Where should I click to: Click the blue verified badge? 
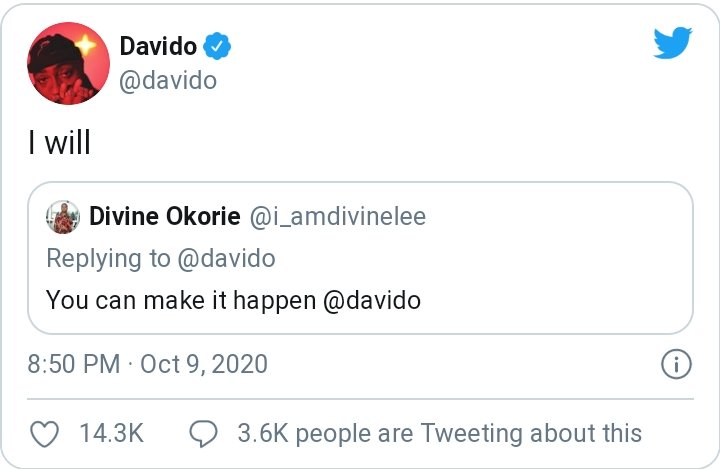[219, 45]
